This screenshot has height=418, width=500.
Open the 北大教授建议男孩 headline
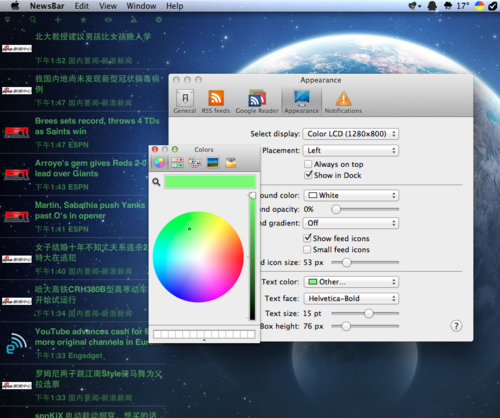[x=93, y=37]
